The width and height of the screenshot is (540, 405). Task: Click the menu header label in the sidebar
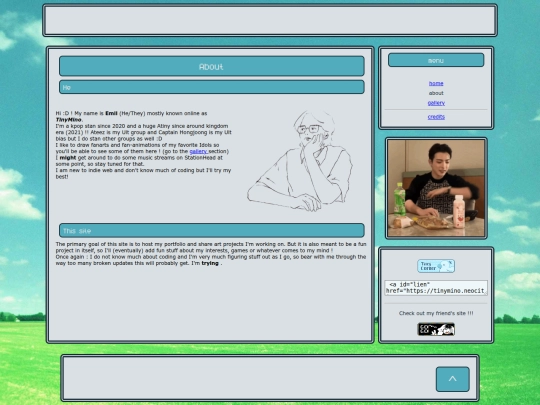click(x=436, y=60)
